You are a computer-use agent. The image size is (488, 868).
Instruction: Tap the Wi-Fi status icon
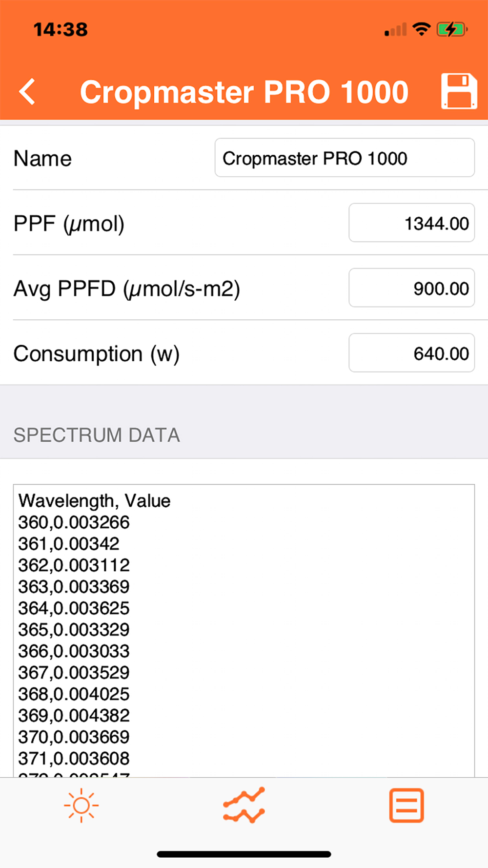(x=421, y=29)
